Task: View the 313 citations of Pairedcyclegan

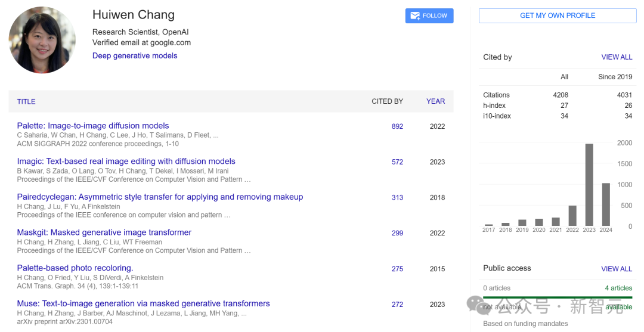Action: point(397,198)
